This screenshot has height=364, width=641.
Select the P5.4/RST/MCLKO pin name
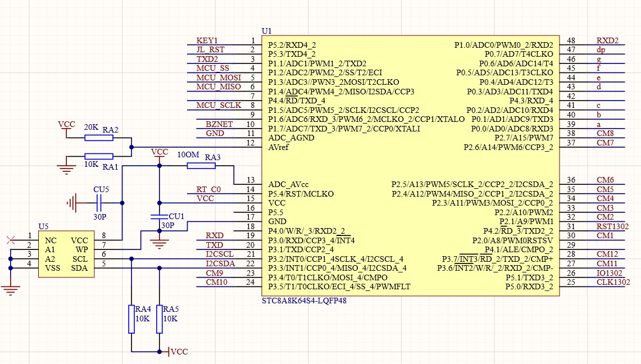[301, 194]
